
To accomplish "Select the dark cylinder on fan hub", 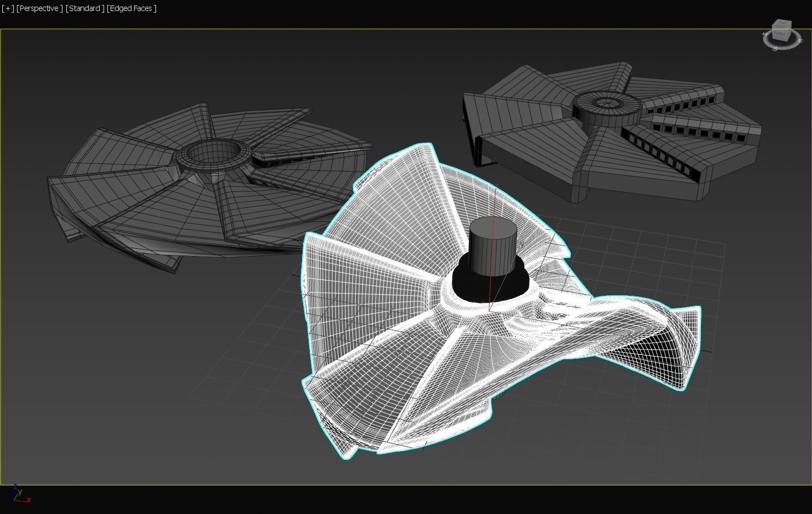I will pyautogui.click(x=493, y=246).
